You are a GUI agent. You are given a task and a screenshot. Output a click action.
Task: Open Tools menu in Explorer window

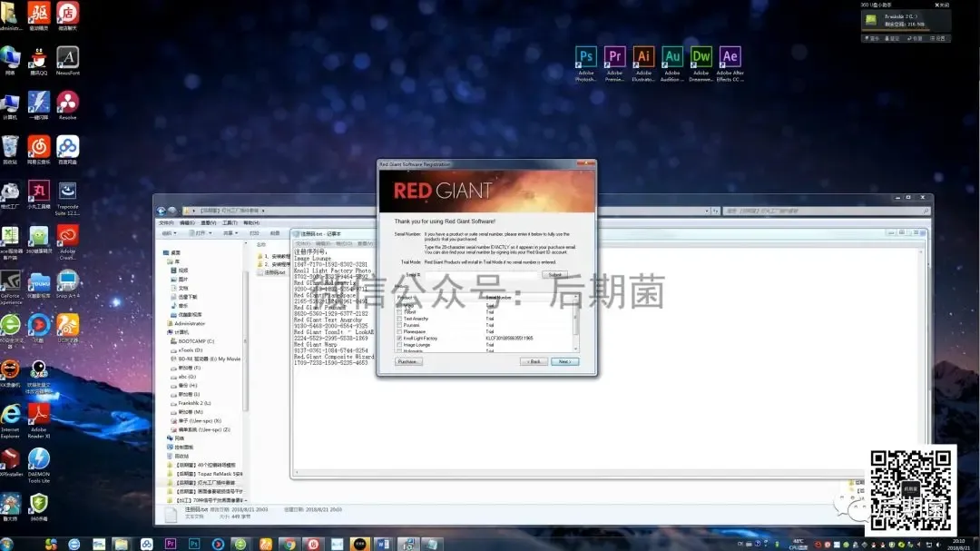tap(230, 222)
